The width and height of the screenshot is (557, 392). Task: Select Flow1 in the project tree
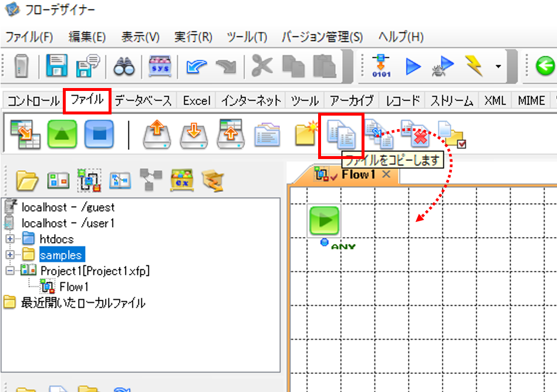[x=74, y=287]
